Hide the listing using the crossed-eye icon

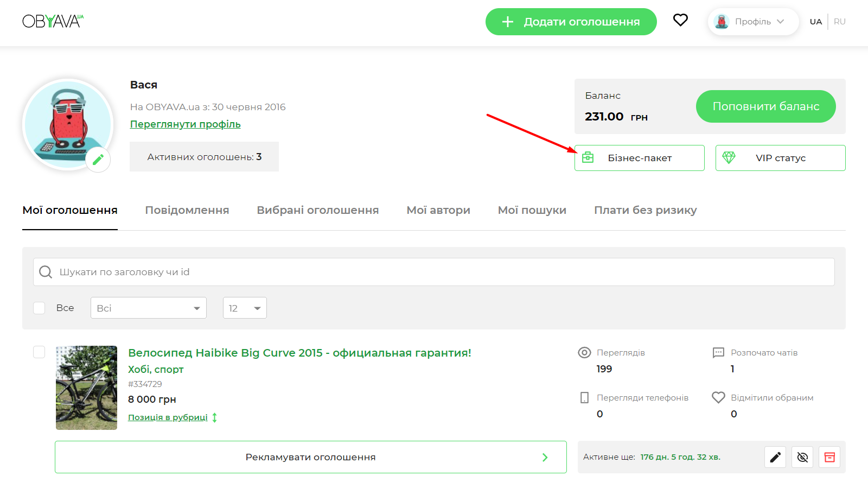[x=802, y=457]
